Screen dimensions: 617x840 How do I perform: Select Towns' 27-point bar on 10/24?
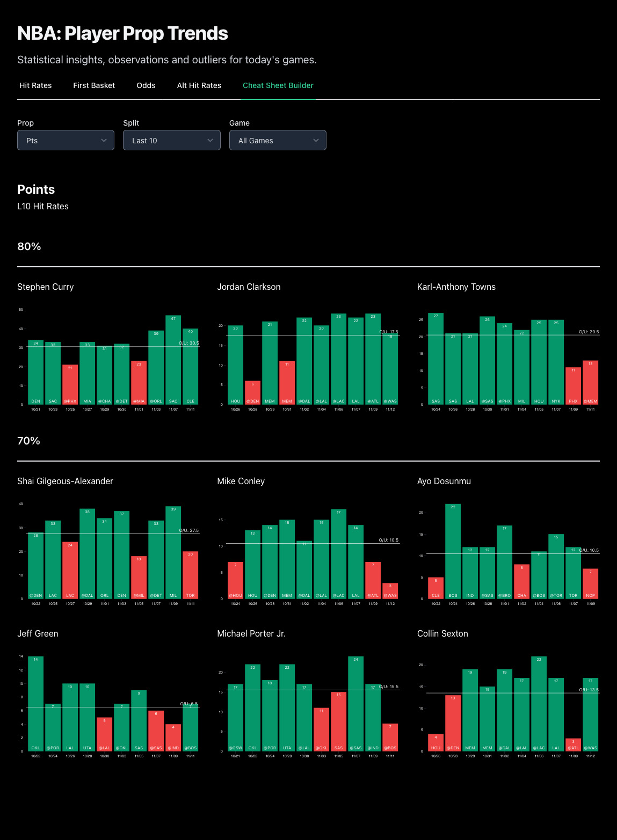click(436, 359)
